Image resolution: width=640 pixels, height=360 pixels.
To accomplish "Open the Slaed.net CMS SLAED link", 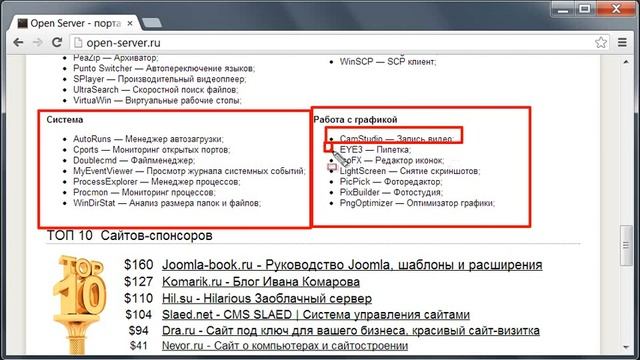I will pos(316,315).
